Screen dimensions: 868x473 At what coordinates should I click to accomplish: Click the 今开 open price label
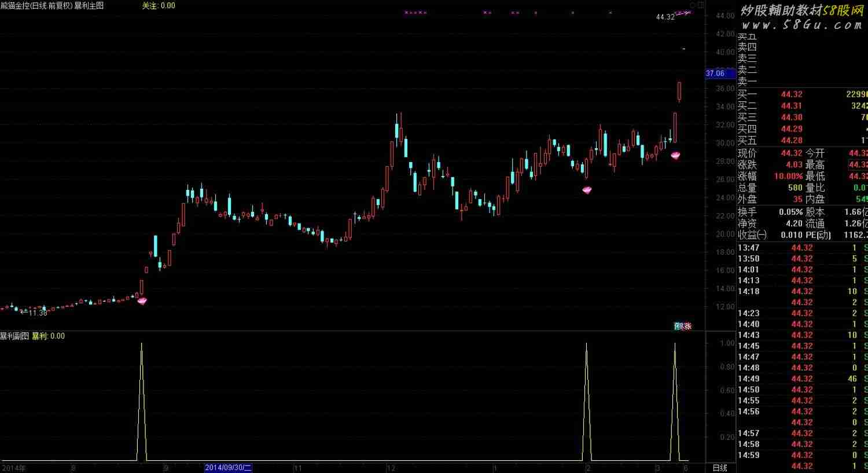click(x=815, y=153)
